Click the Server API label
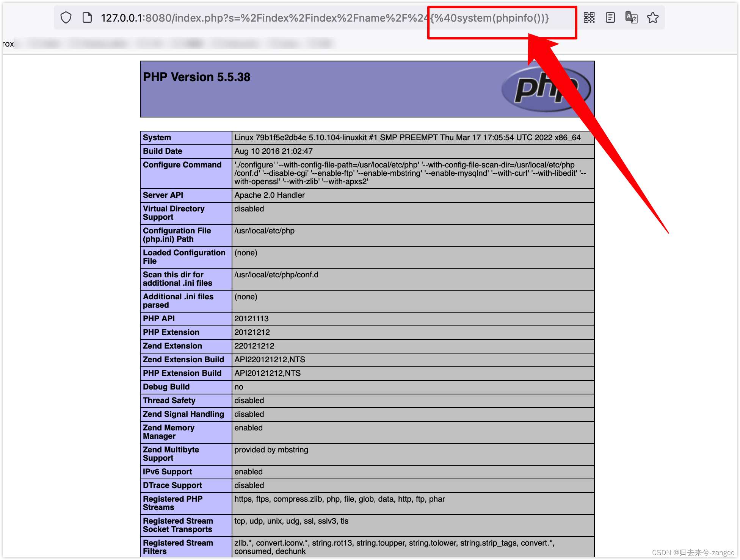This screenshot has height=560, width=740. tap(163, 195)
